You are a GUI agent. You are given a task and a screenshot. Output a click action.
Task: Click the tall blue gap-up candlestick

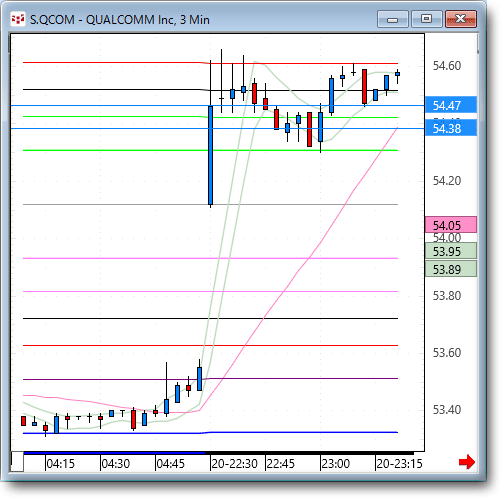tap(210, 155)
